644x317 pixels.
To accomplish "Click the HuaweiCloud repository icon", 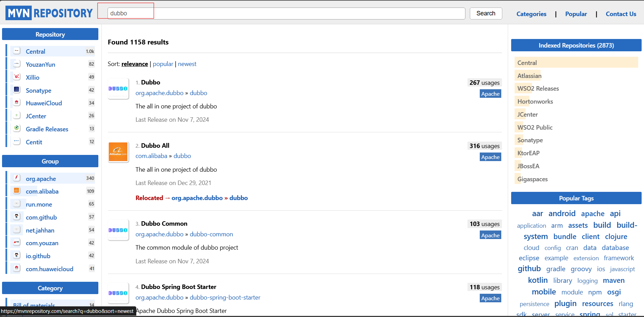I will click(x=17, y=103).
